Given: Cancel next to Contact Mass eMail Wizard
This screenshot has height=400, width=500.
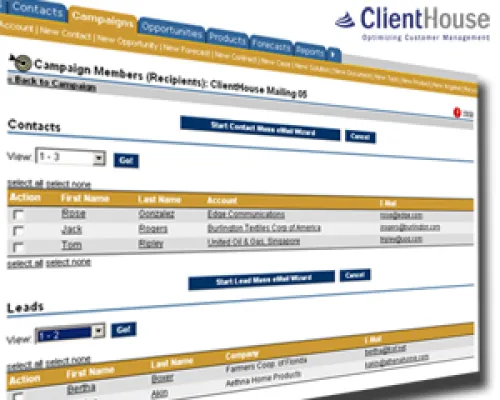Looking at the screenshot, I should point(360,137).
